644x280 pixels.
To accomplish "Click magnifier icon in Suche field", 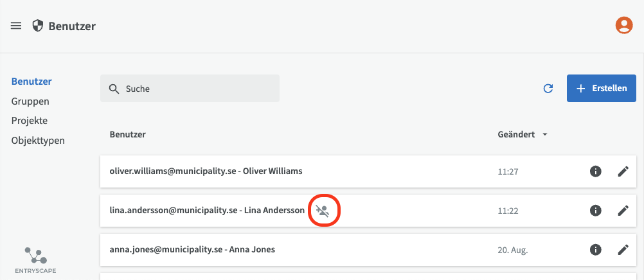I will 114,89.
